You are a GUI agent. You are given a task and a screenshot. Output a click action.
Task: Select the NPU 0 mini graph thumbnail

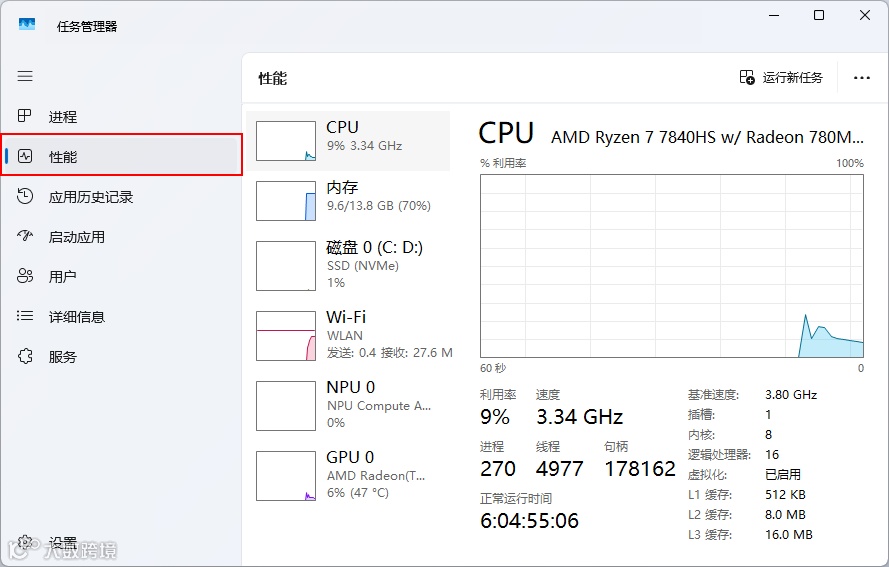[286, 406]
